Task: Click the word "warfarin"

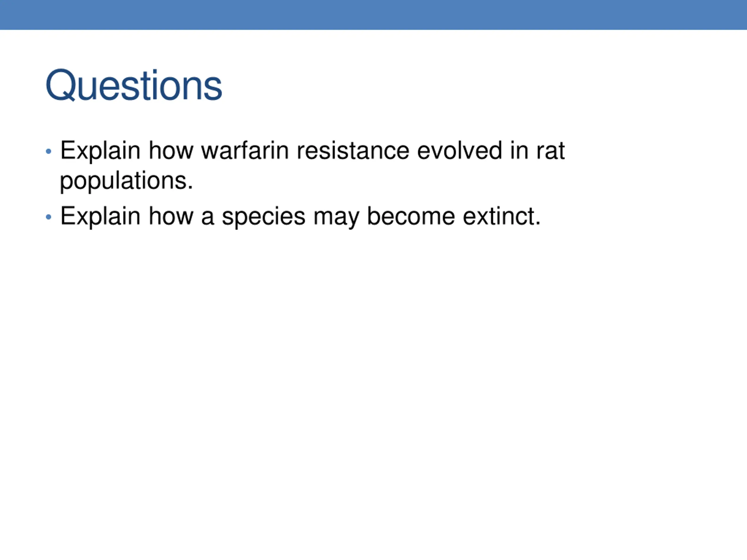Action: [x=245, y=150]
